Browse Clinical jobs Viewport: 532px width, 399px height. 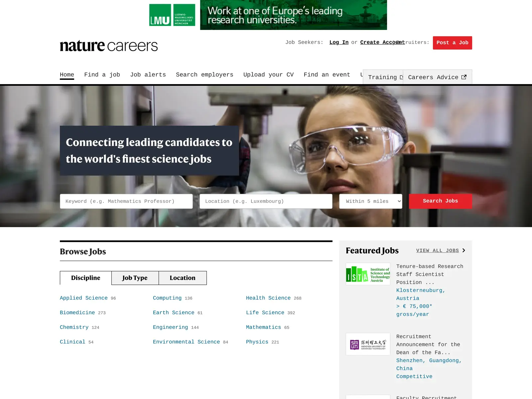(72, 342)
